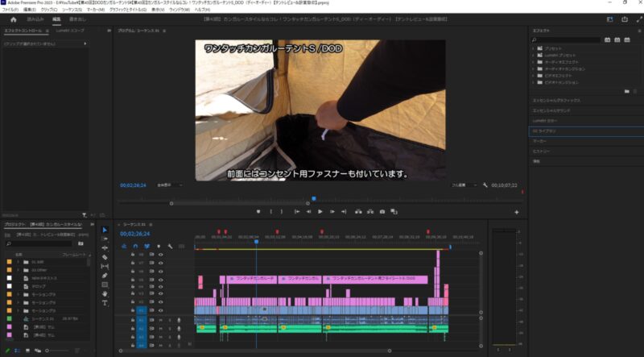Image resolution: width=644 pixels, height=357 pixels.
Task: Open the クリップ(C) menu
Action: (x=49, y=10)
